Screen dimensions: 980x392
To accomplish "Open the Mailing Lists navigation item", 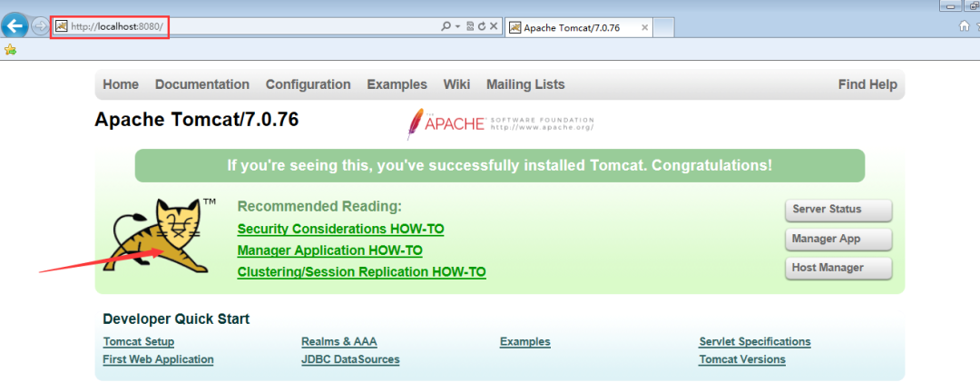I will tap(525, 84).
